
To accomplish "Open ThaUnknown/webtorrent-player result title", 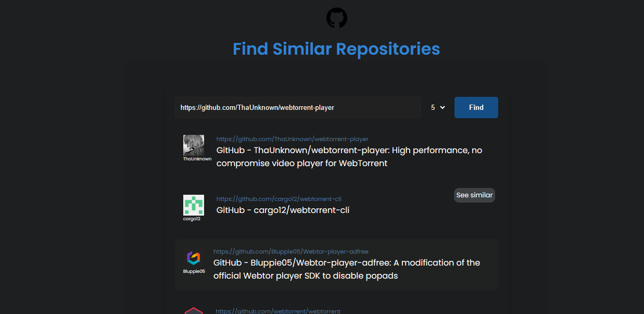I will (x=349, y=157).
